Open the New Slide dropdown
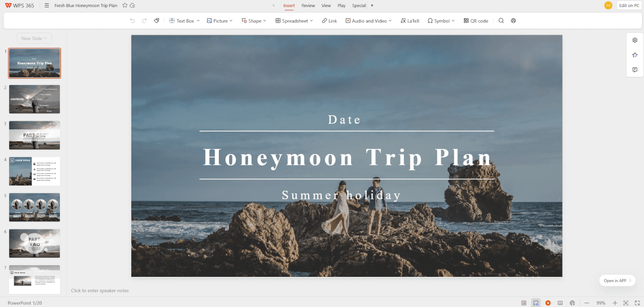 pos(34,38)
